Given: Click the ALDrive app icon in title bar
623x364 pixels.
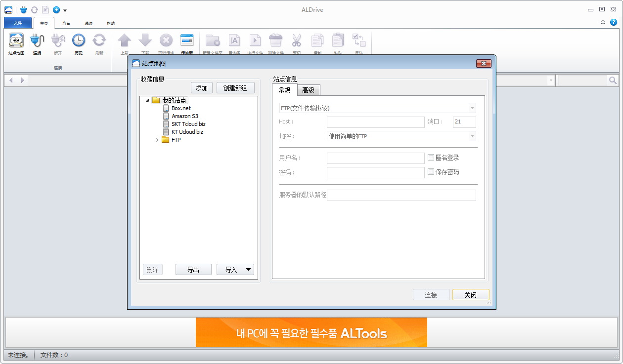Looking at the screenshot, I should [x=8, y=9].
